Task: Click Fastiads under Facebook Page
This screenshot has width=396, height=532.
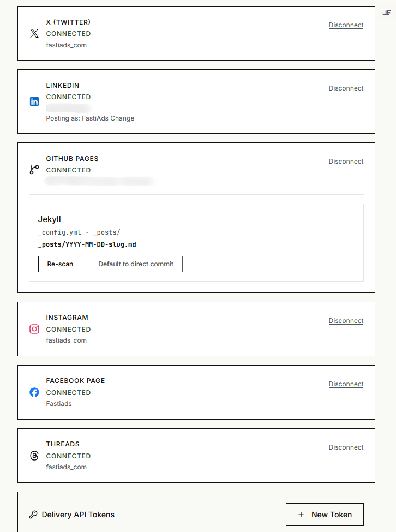Action: point(59,404)
